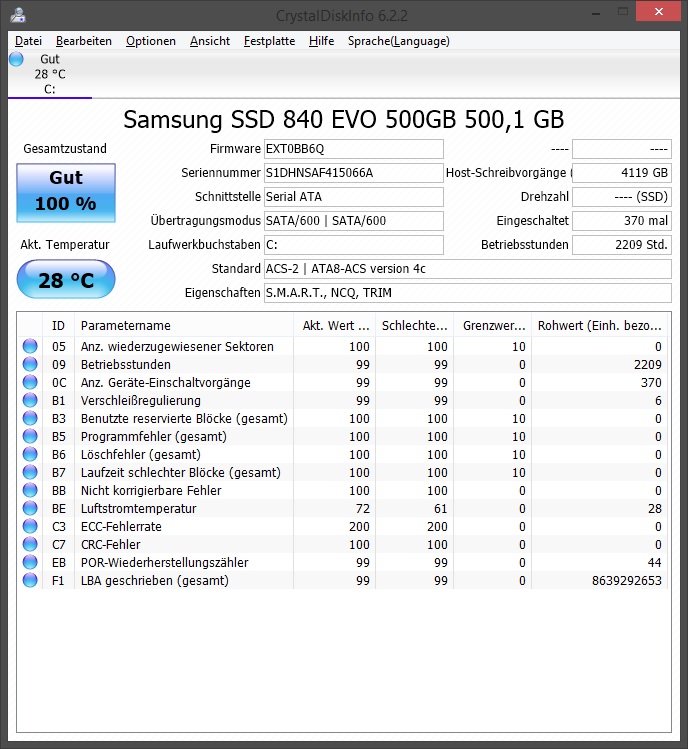688x749 pixels.
Task: Click status orb for attribute 0C row
Action: pyautogui.click(x=30, y=382)
